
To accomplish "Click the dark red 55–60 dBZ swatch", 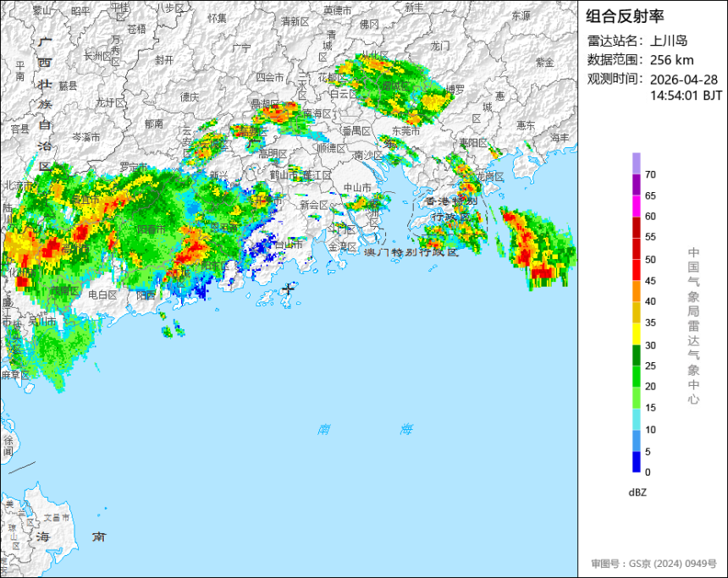I will point(636,228).
